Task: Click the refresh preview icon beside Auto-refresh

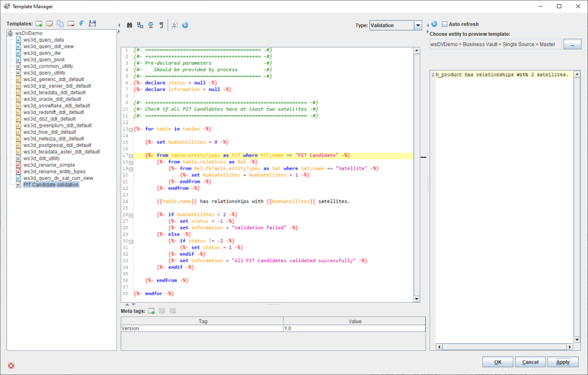Action: (x=434, y=24)
